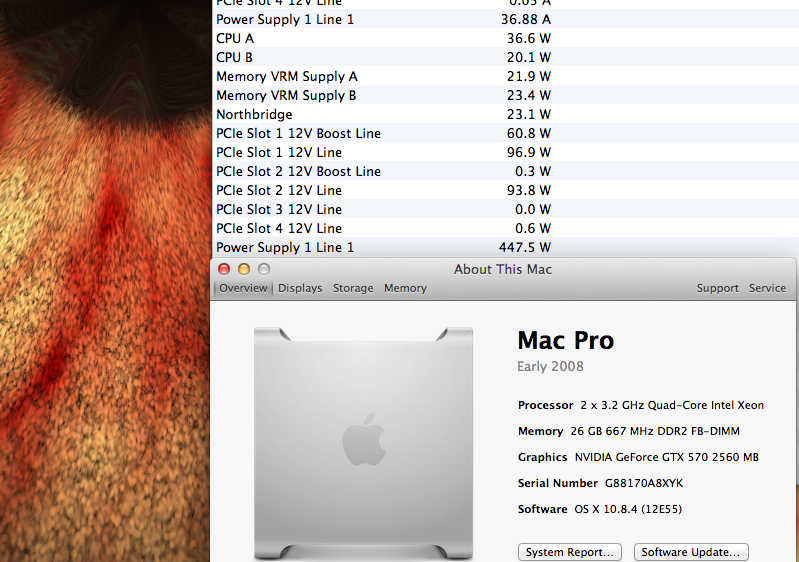Select the CPU A wattage row

point(505,38)
